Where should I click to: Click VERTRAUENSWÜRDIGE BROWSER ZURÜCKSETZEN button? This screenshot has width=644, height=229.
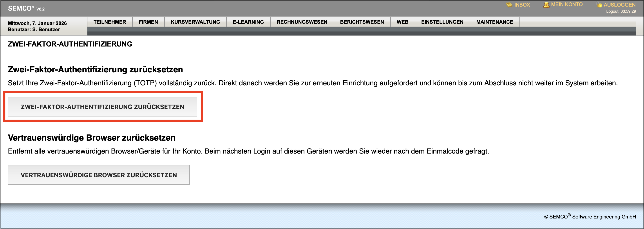(x=99, y=175)
